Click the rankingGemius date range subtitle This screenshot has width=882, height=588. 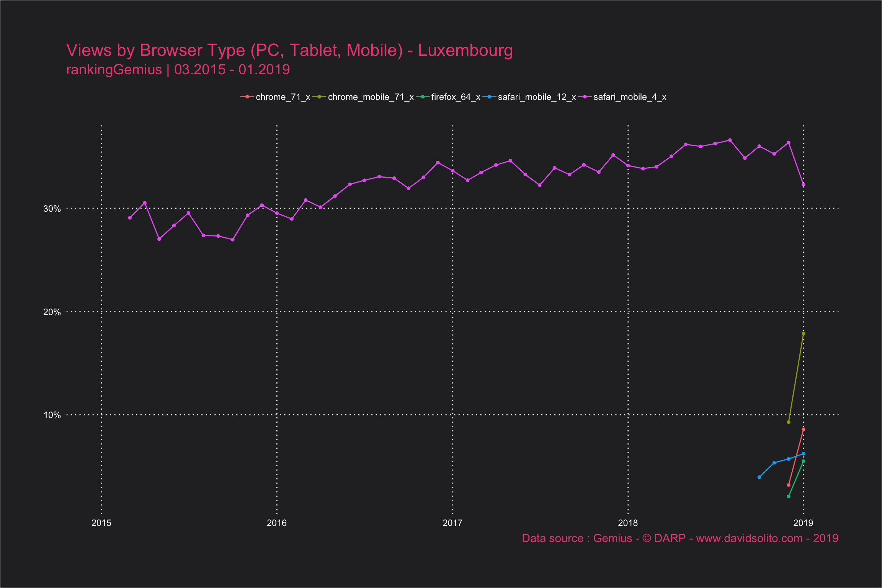point(178,70)
